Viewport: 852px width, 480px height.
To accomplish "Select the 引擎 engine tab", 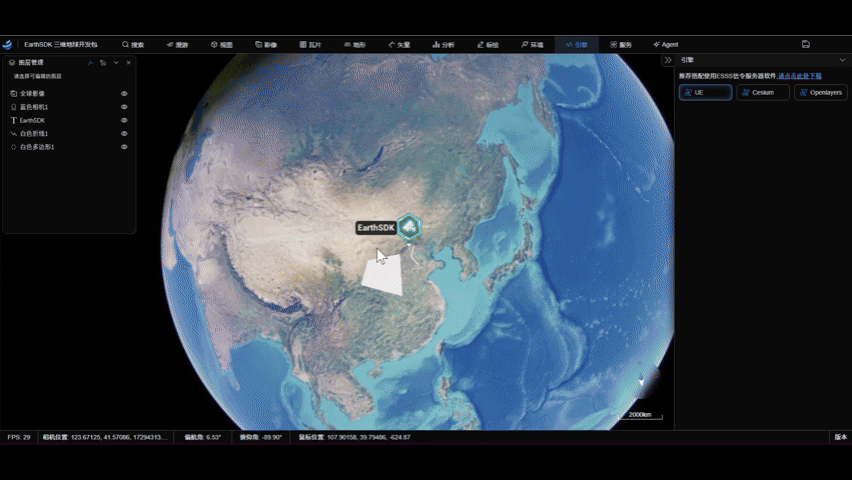I will 577,45.
